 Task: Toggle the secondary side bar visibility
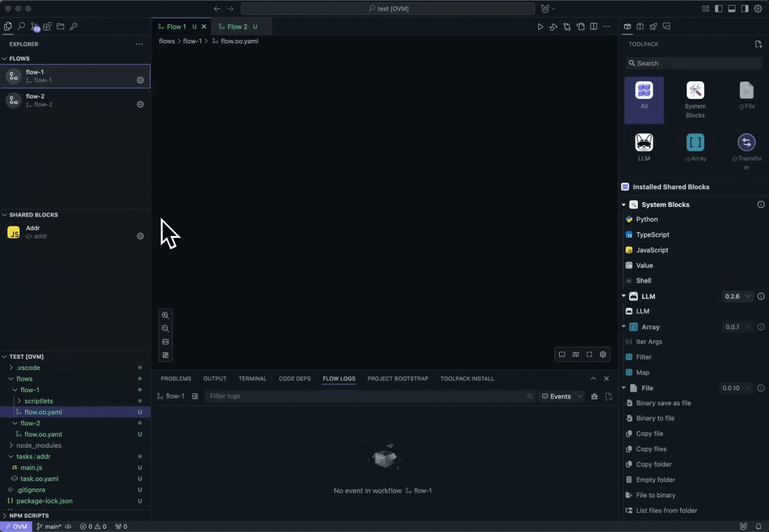click(745, 8)
